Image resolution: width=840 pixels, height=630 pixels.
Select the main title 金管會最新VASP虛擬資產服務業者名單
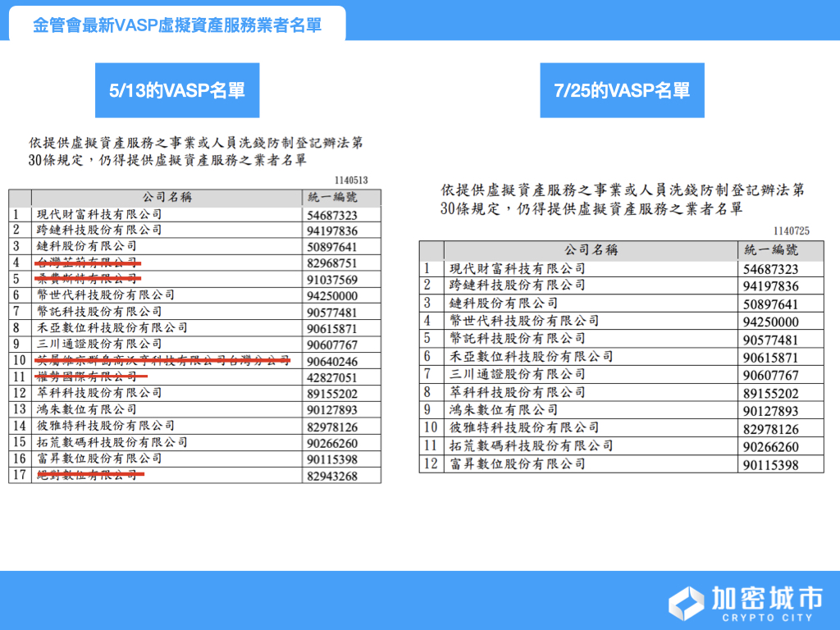176,25
